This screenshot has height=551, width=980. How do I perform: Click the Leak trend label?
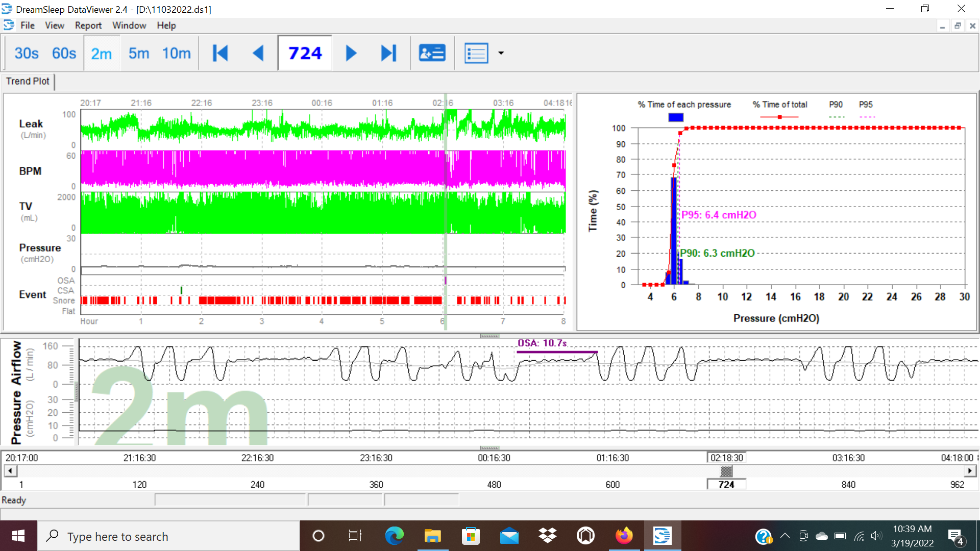click(x=31, y=123)
